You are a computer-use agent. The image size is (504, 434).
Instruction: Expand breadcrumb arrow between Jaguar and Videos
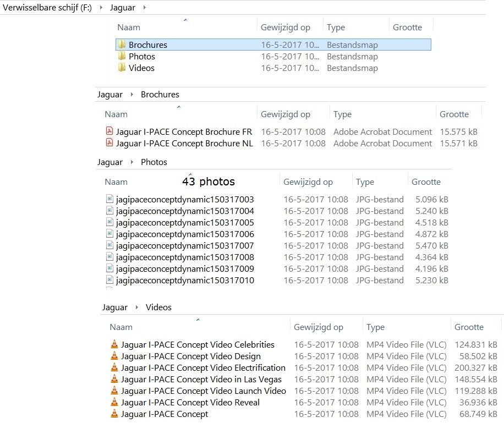tap(136, 307)
